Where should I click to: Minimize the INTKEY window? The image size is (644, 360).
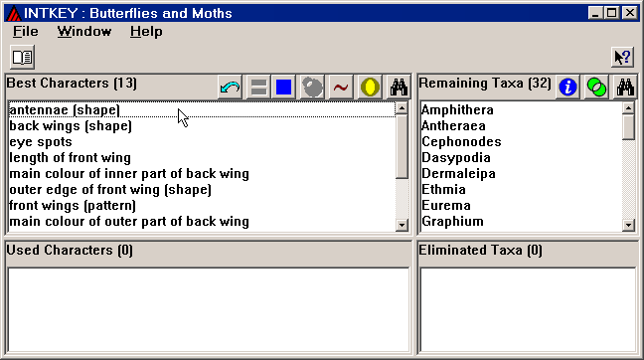(x=595, y=13)
